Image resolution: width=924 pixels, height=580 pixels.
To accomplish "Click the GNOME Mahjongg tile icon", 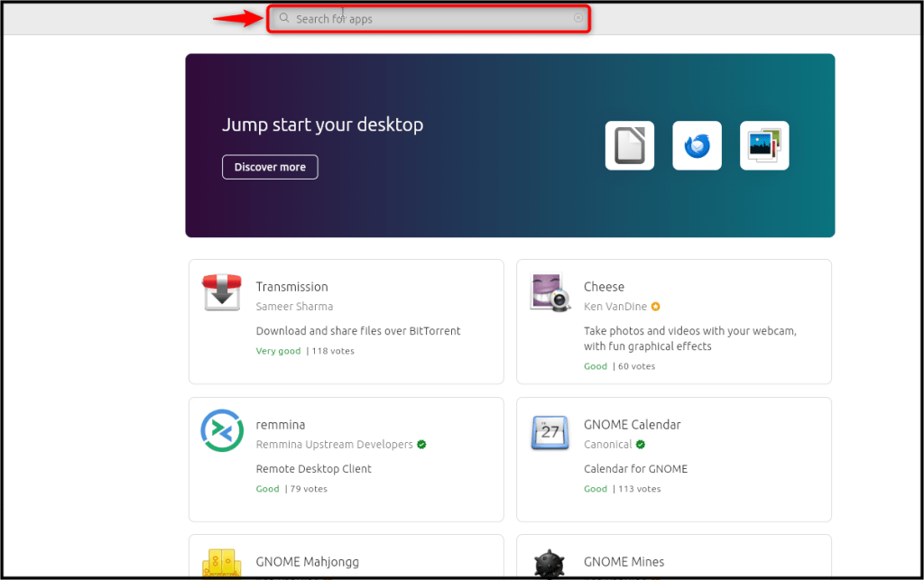I will 221,563.
